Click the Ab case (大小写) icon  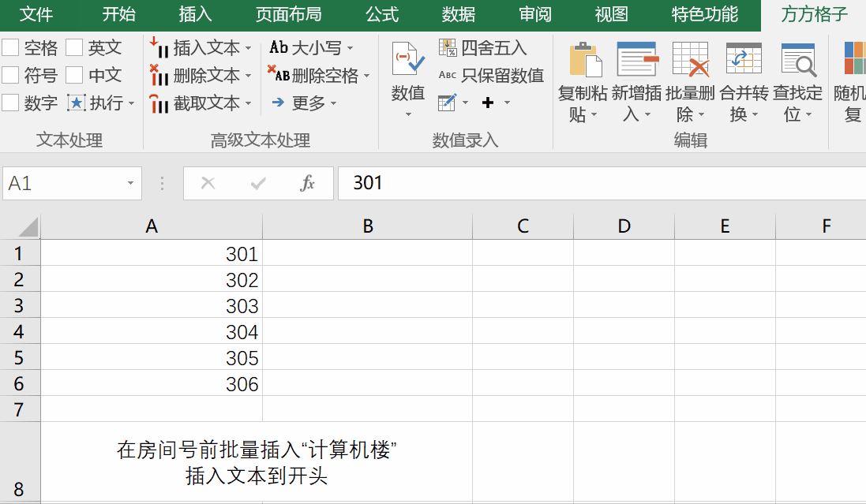click(279, 47)
